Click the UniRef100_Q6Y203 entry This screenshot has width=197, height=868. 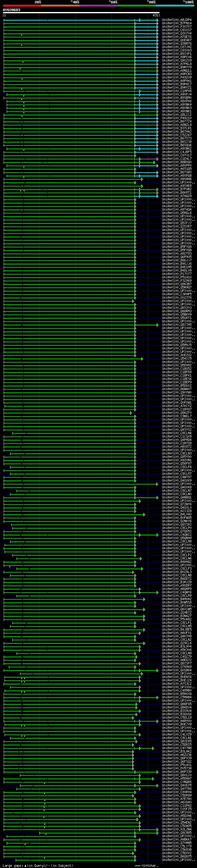tap(176, 308)
